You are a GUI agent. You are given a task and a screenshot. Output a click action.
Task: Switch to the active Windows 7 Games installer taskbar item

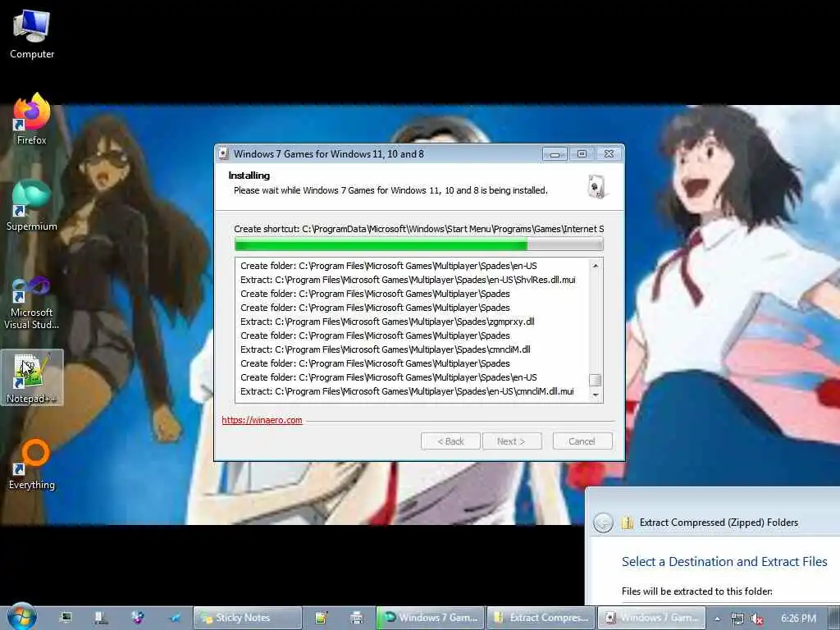pyautogui.click(x=651, y=618)
